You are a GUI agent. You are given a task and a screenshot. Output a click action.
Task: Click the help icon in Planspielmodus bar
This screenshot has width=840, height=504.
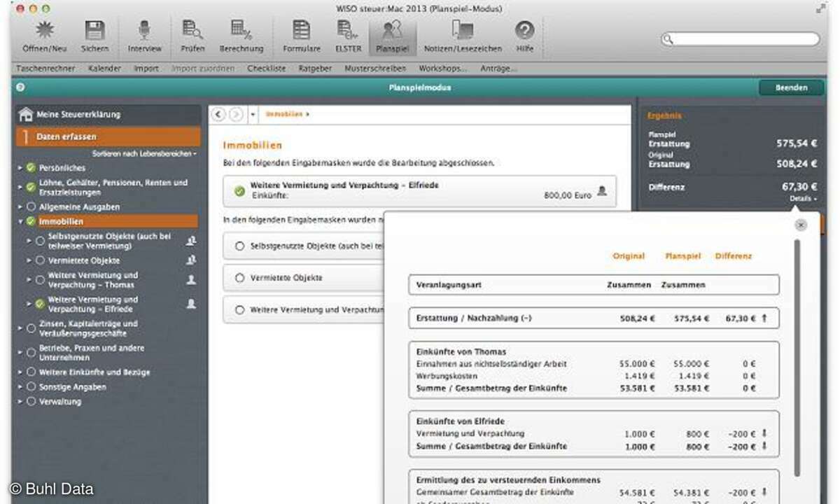(x=20, y=87)
